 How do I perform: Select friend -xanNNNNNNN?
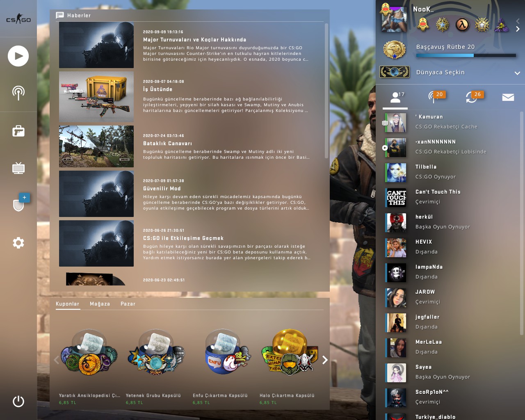tap(451, 148)
